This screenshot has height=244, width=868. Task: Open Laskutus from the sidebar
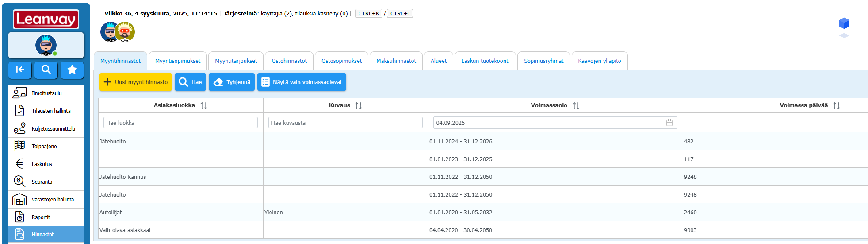point(46,164)
